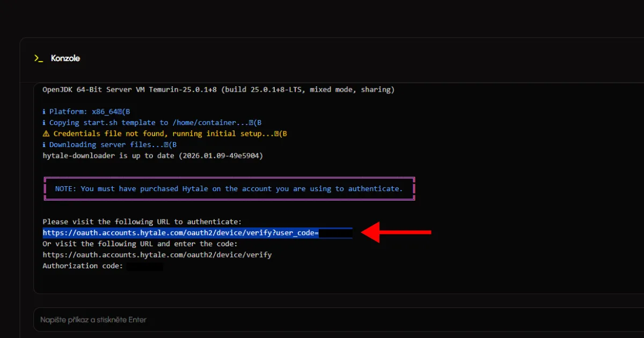Click the OpenJDK 64-Bit Server VM line

point(218,90)
